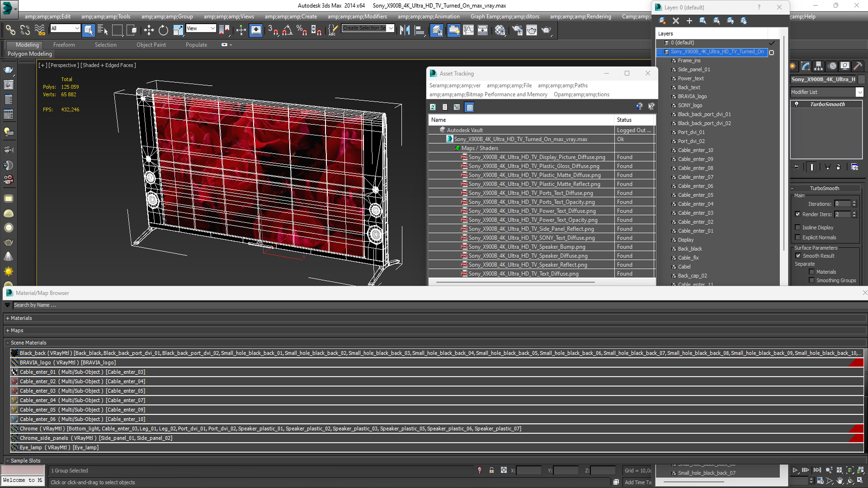Screen dimensions: 868x488
Task: Toggle the Angle Snap tool
Action: (x=288, y=30)
